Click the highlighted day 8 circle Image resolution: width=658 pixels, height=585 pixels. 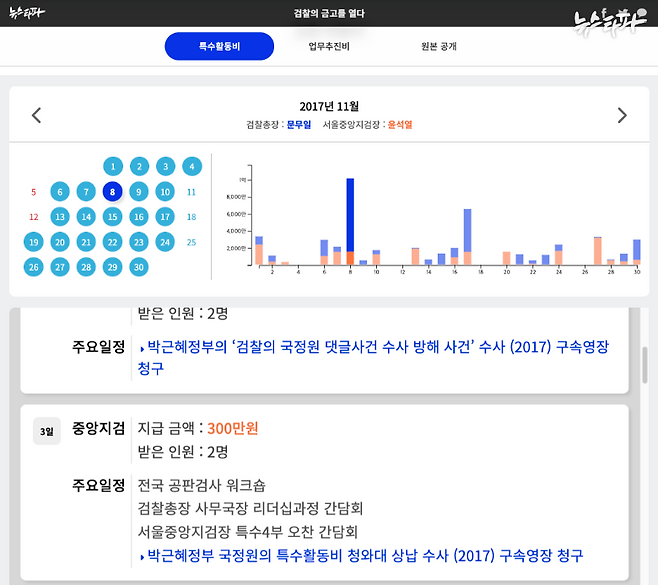click(x=112, y=192)
